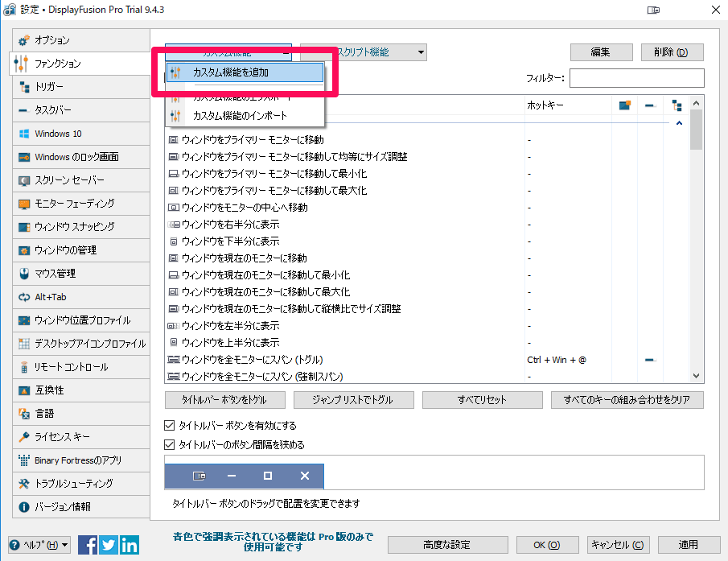Image resolution: width=728 pixels, height=561 pixels.
Task: Open the Twitter link icon
Action: tap(109, 545)
